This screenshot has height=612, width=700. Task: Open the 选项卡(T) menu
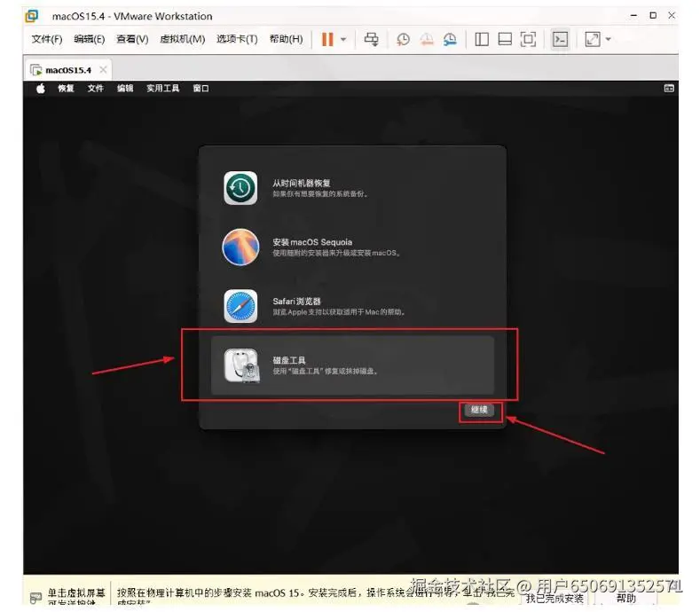coord(237,39)
